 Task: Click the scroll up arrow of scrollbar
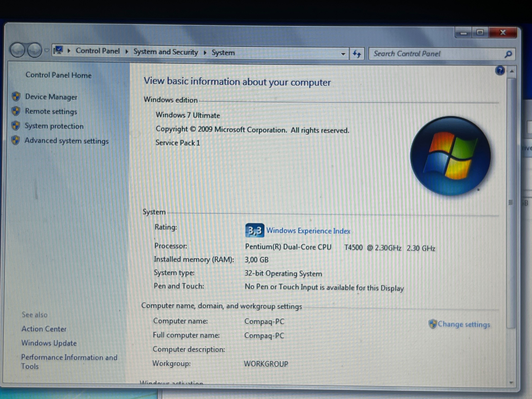pos(512,71)
